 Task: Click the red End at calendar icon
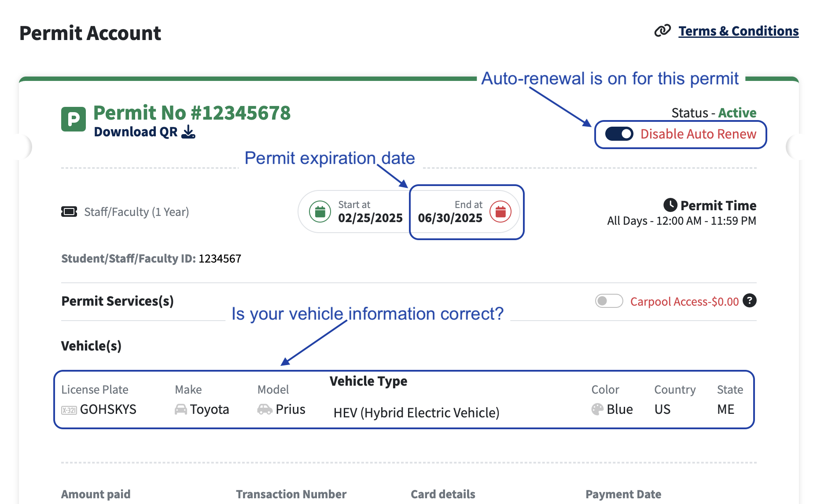pos(501,212)
